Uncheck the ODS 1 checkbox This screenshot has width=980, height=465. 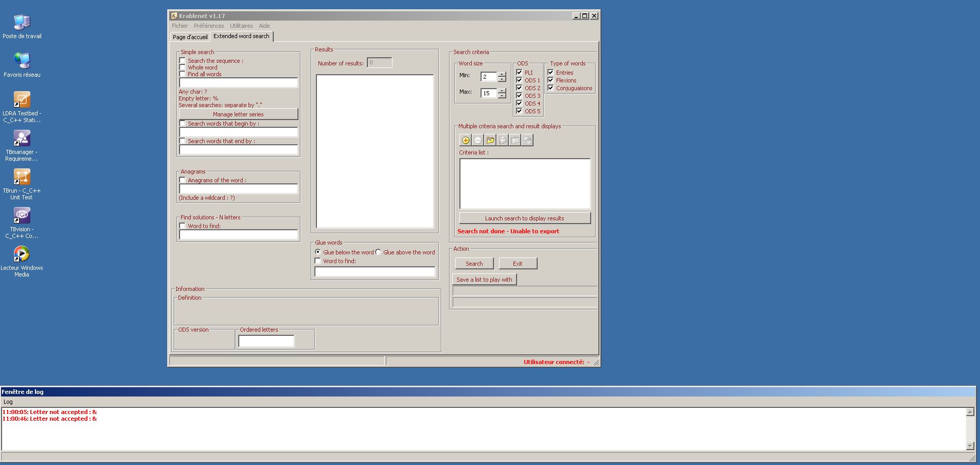point(519,80)
